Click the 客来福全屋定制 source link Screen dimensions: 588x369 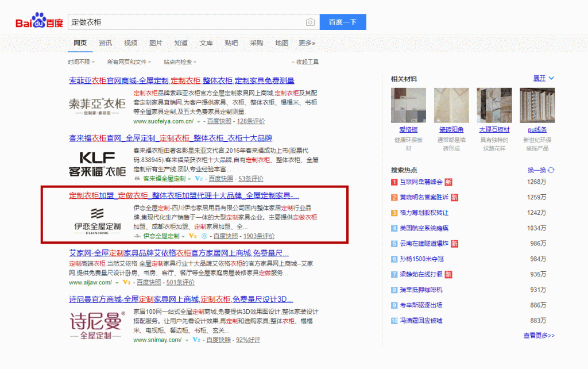point(164,179)
